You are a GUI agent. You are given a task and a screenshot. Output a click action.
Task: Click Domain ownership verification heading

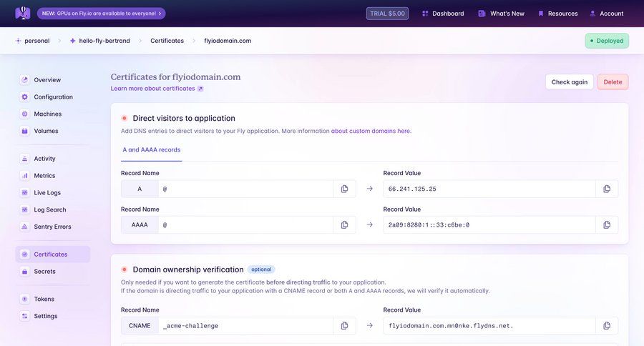(188, 270)
